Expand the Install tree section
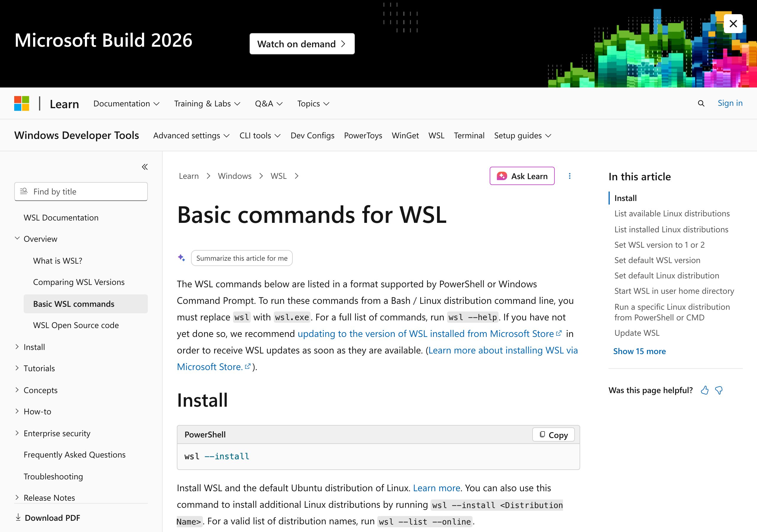 17,347
